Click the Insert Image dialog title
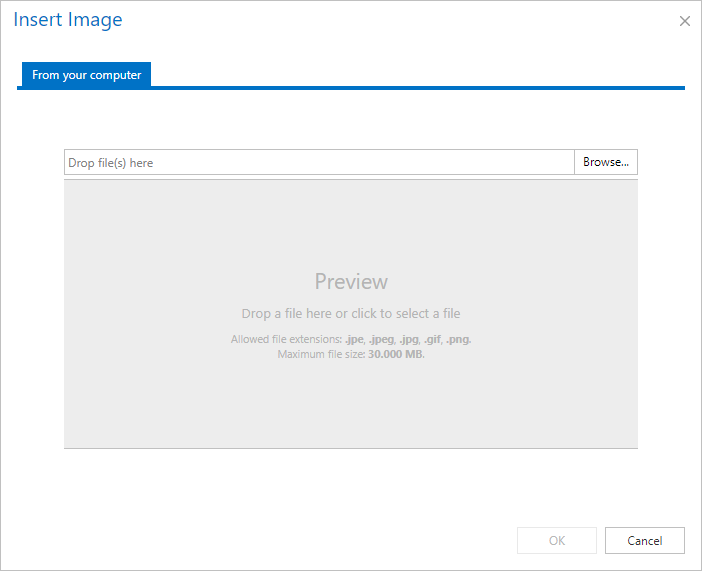The image size is (702, 571). pyautogui.click(x=68, y=20)
